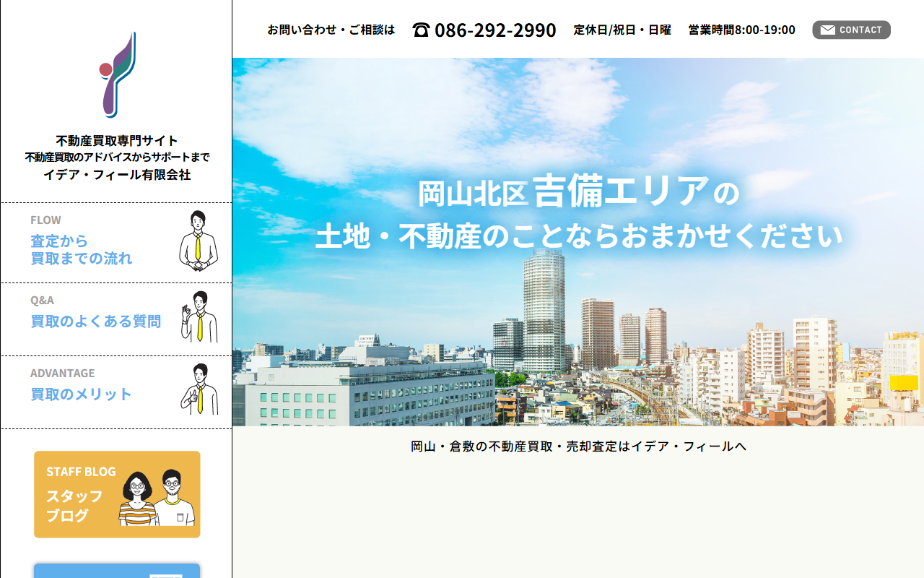This screenshot has height=578, width=924.
Task: Click the 営業時間8:00-19:00 text
Action: pyautogui.click(x=742, y=30)
